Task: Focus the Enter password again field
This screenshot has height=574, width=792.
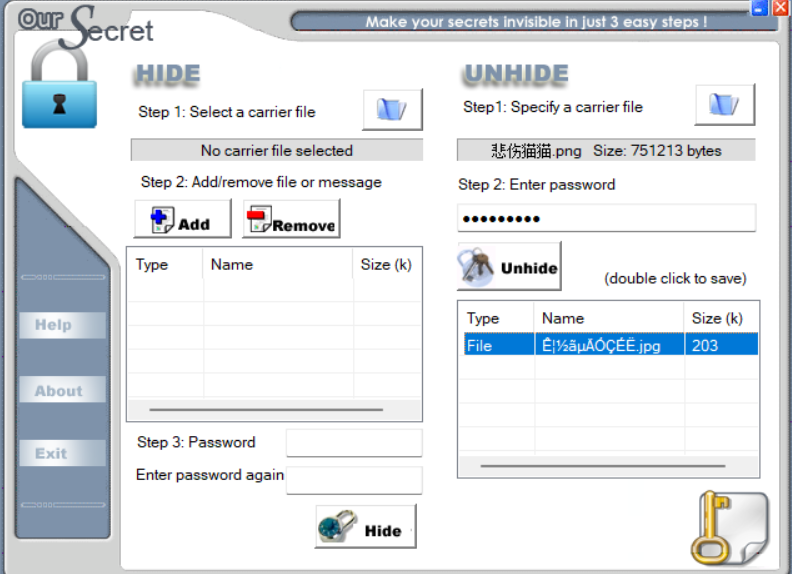Action: (354, 480)
